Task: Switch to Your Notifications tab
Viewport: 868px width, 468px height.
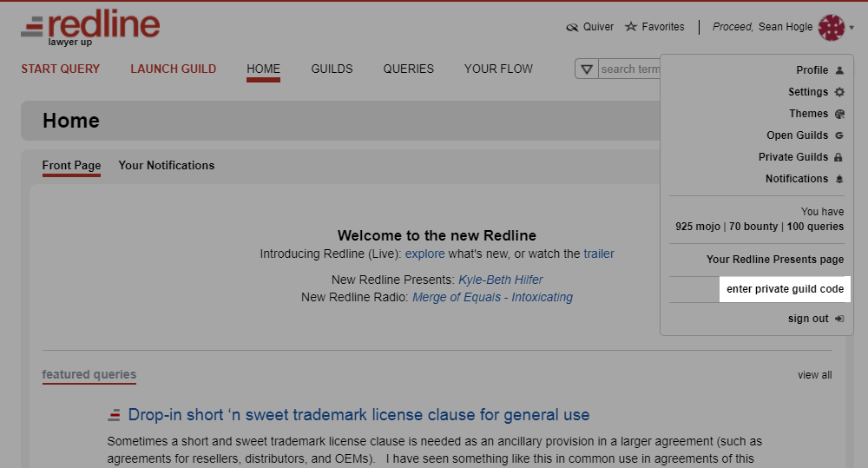Action: (x=166, y=166)
